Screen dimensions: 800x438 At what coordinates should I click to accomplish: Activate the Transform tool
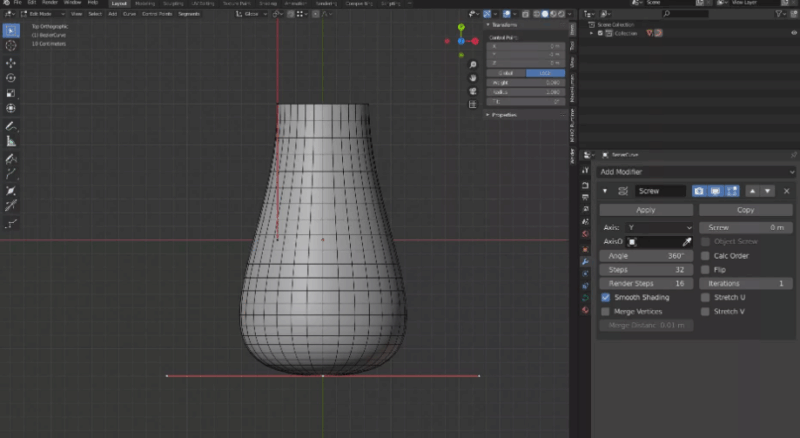pyautogui.click(x=11, y=109)
